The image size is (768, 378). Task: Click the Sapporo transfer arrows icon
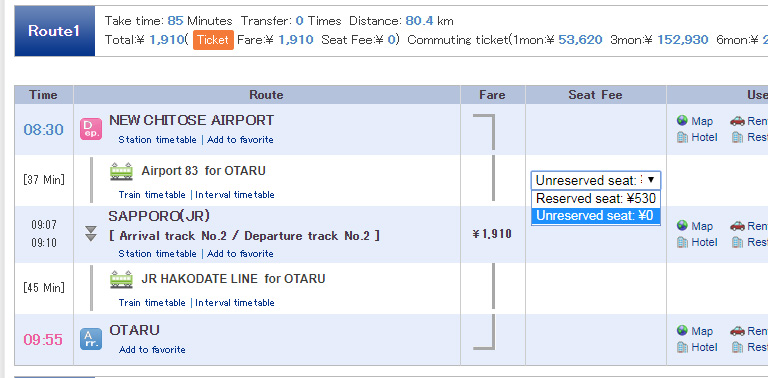pyautogui.click(x=91, y=234)
